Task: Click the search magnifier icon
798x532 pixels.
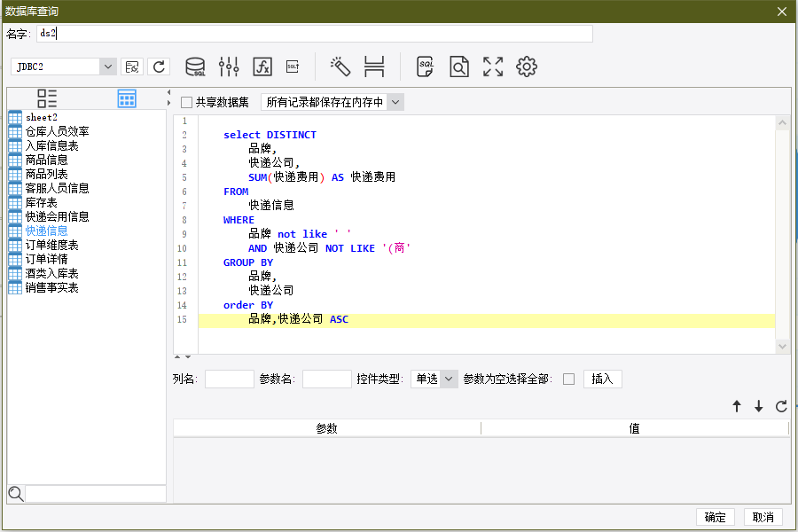Action: (16, 493)
